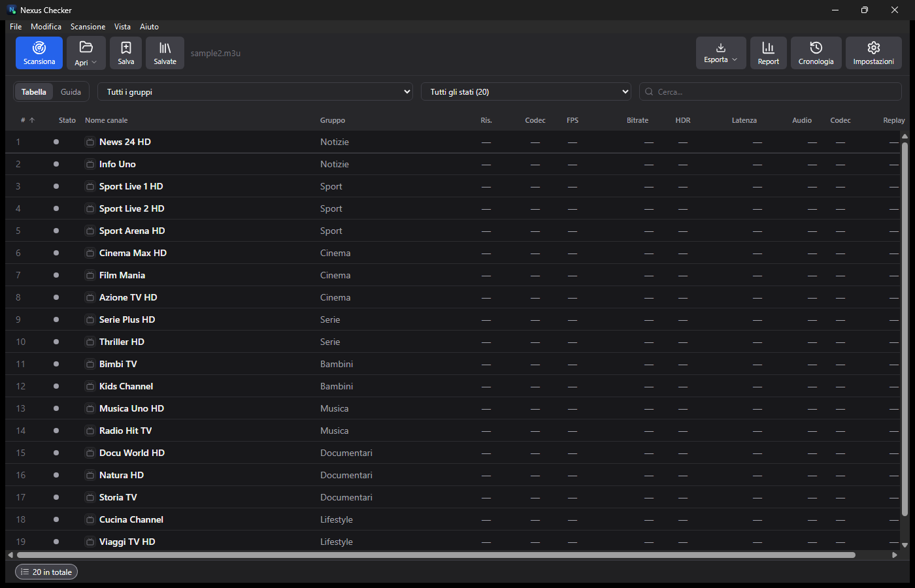Open a playlist with Apri
The width and height of the screenshot is (915, 588).
point(86,53)
